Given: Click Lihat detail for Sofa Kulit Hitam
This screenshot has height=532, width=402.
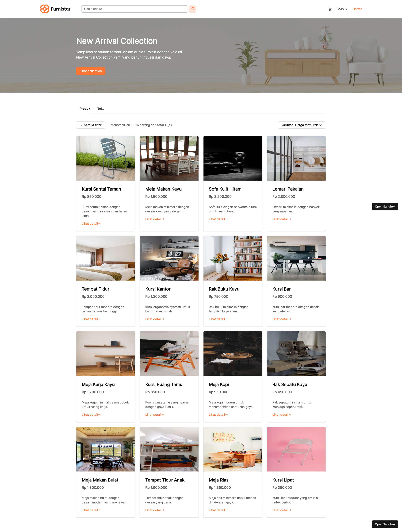Looking at the screenshot, I should pyautogui.click(x=218, y=219).
